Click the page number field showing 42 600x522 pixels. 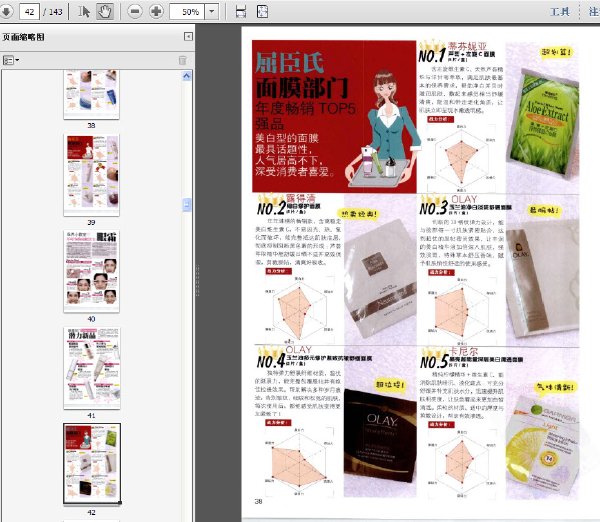click(x=29, y=11)
